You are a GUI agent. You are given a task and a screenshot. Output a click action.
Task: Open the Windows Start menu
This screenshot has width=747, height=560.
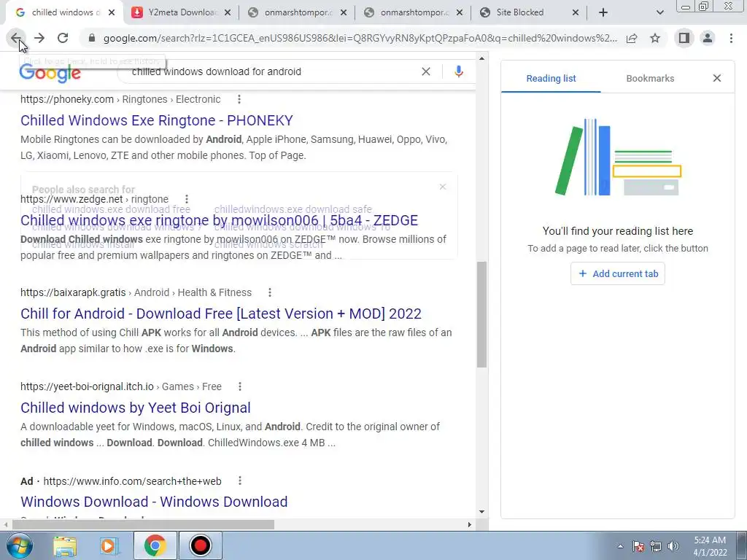[x=20, y=545]
